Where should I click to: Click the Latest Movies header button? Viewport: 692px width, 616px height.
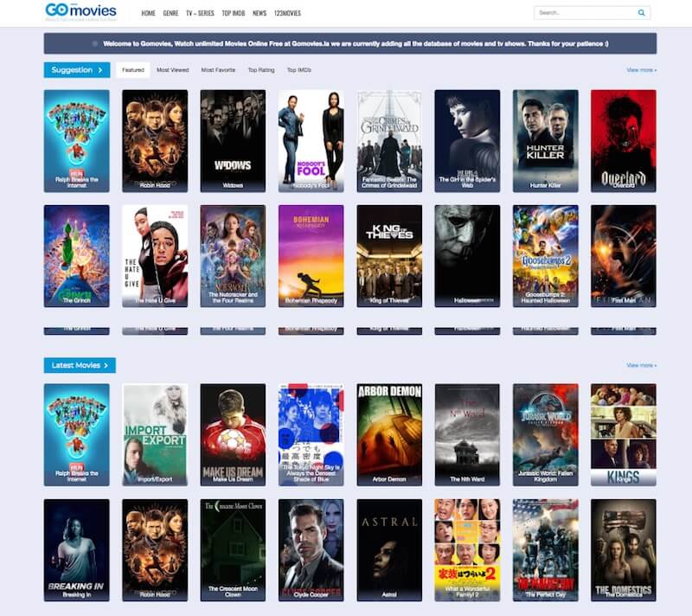click(x=80, y=365)
